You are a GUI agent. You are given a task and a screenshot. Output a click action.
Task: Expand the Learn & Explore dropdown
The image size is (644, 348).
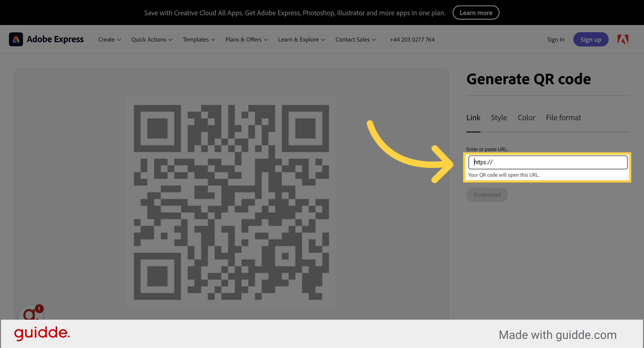301,40
